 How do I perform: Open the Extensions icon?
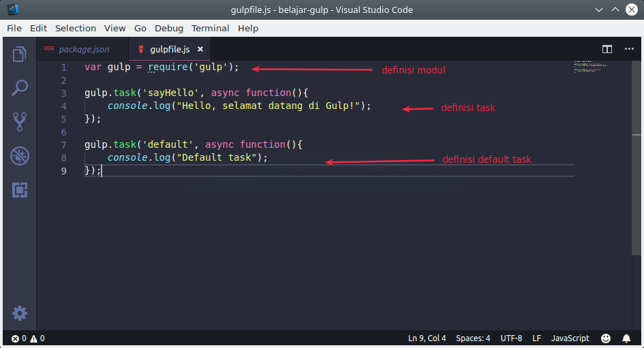click(19, 190)
